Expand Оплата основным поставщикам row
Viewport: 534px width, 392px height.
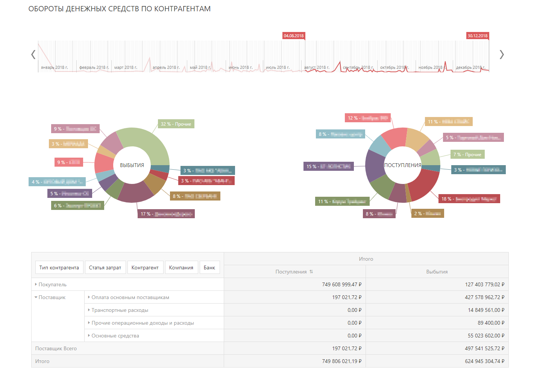point(89,297)
